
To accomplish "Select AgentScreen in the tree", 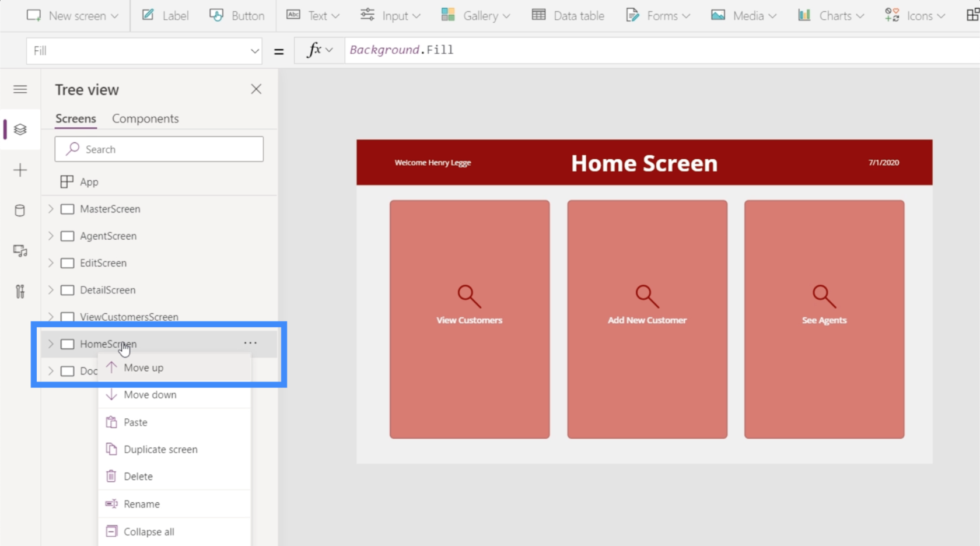I will (x=108, y=236).
